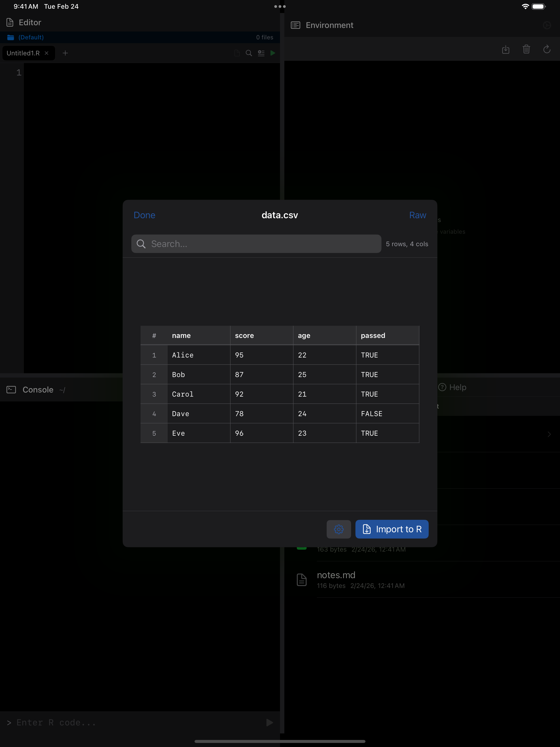
Task: Dismiss the data.csv preview with Done
Action: point(144,215)
